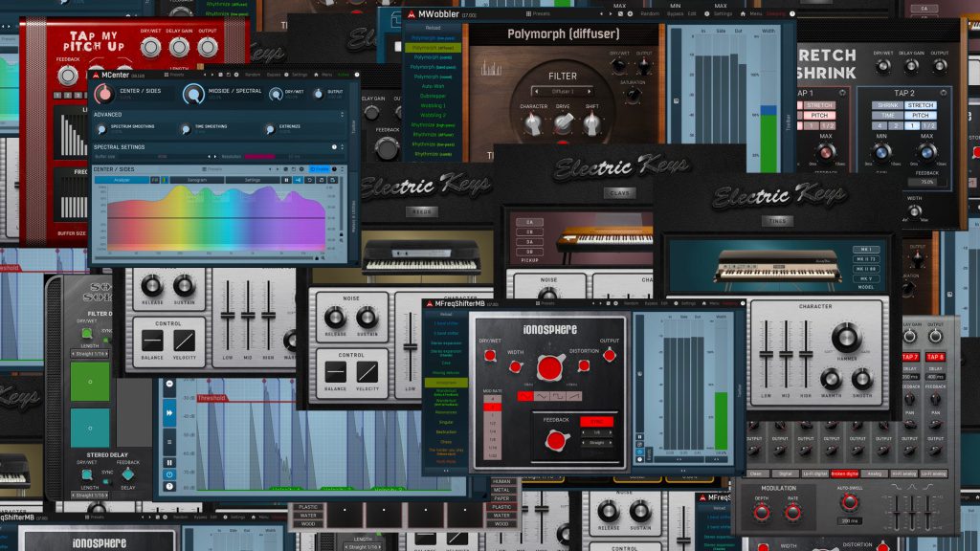The height and width of the screenshot is (551, 980).
Task: Click the MCenter Output knob
Action: click(318, 94)
